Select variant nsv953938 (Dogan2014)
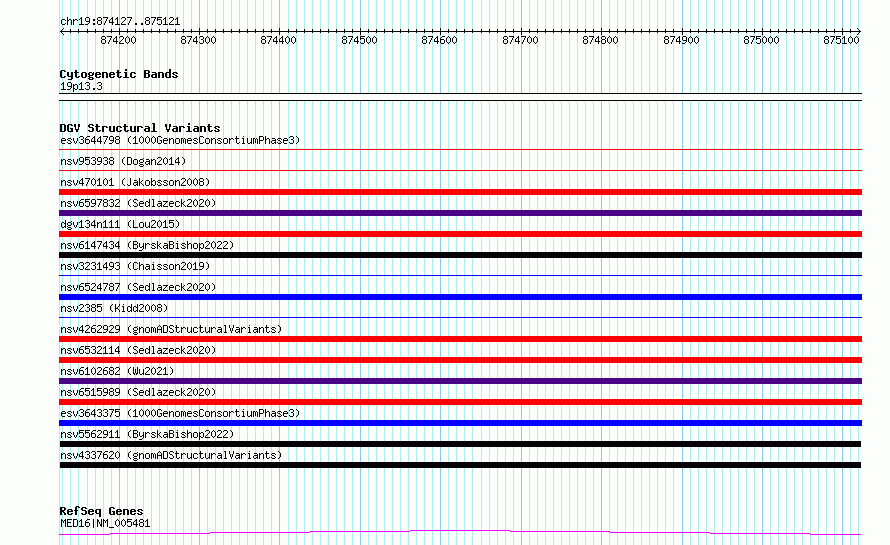890x545 pixels. click(123, 161)
